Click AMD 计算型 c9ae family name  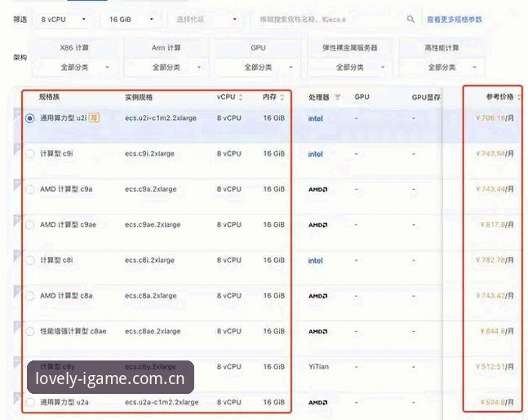click(68, 224)
